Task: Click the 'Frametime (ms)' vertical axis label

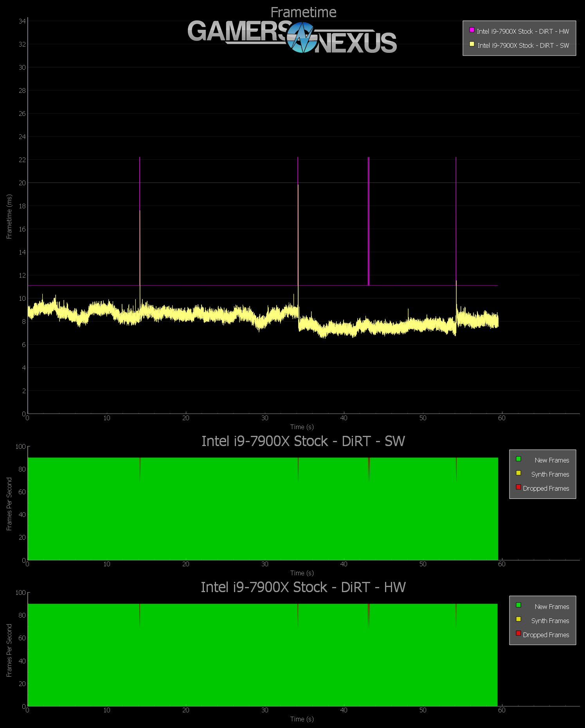Action: [9, 217]
